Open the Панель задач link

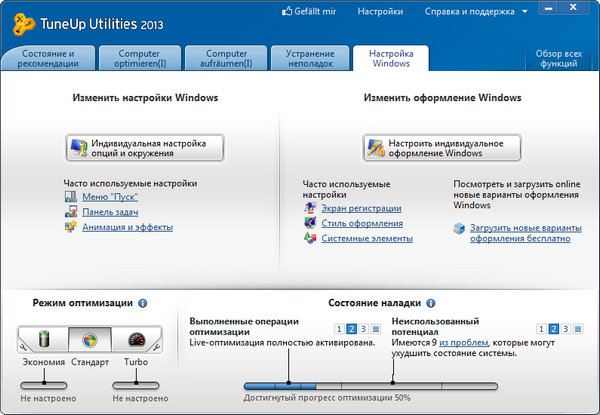click(110, 212)
